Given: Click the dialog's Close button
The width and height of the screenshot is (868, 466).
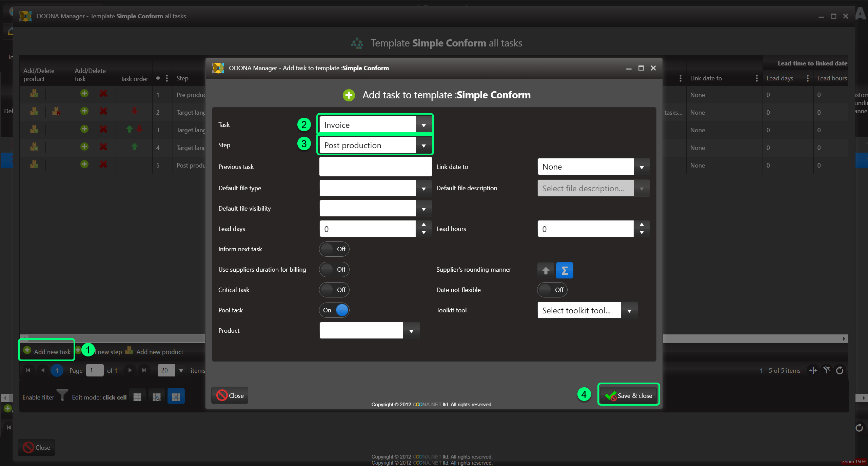Looking at the screenshot, I should coord(230,395).
